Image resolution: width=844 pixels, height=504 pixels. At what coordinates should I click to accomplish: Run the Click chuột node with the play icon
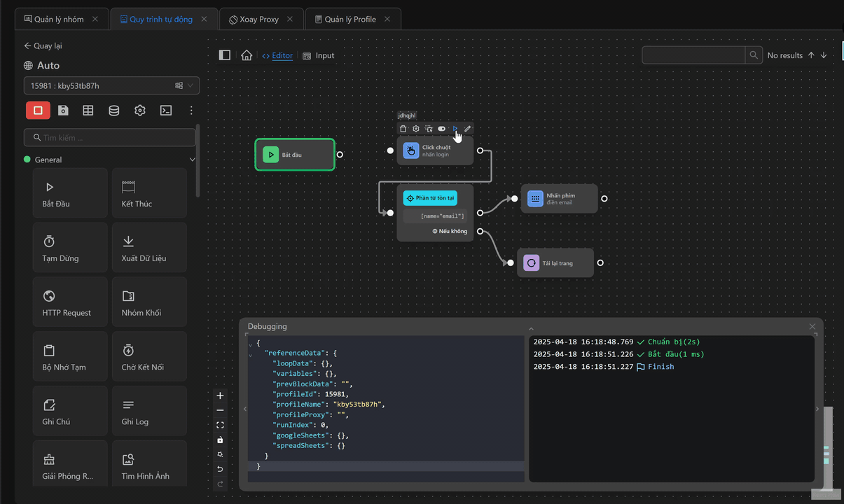coord(455,128)
